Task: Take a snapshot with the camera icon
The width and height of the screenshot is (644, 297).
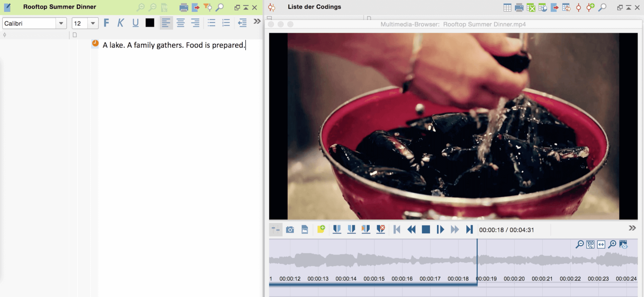Action: click(x=290, y=230)
